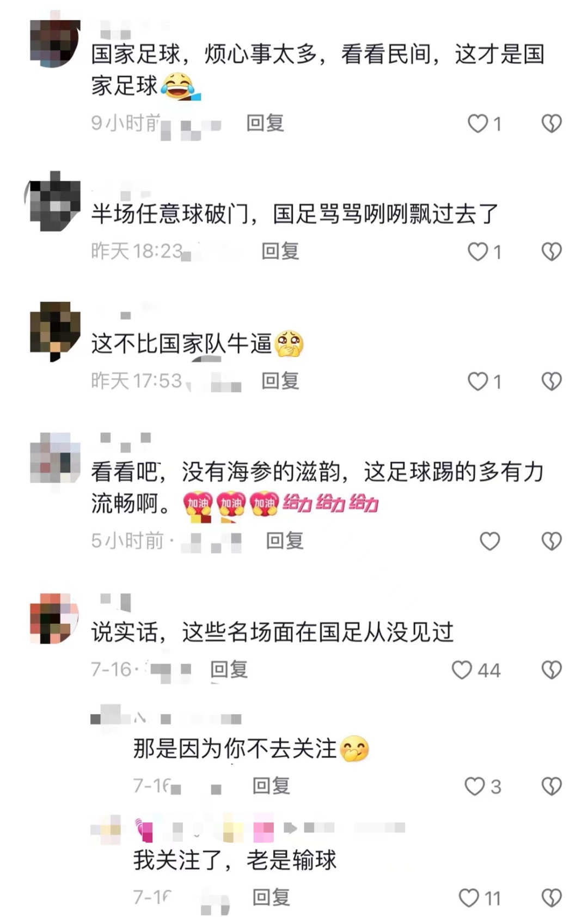Like the reply 那是因为你不去关注
Image resolution: width=588 pixels, height=917 pixels.
coord(474,786)
